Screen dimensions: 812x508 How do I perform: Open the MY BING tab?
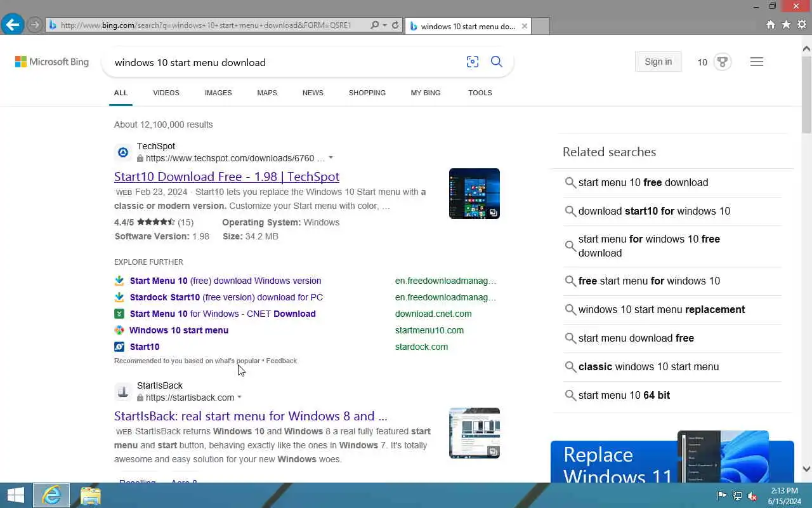[426, 93]
